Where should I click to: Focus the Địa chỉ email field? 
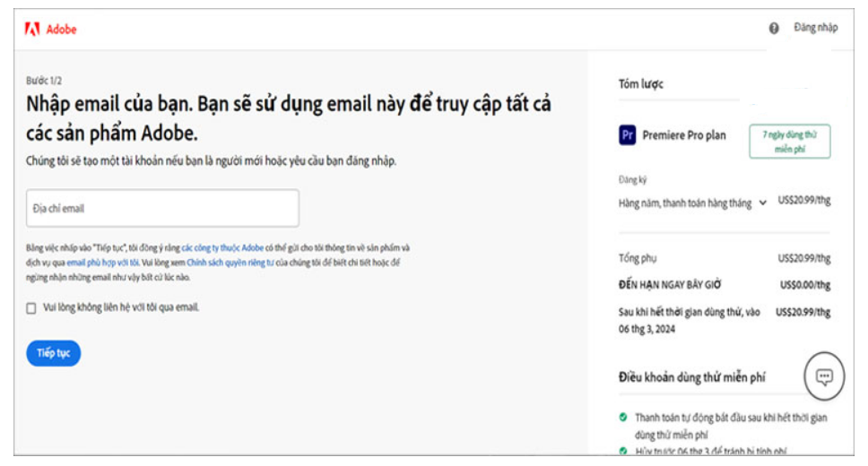tap(163, 208)
